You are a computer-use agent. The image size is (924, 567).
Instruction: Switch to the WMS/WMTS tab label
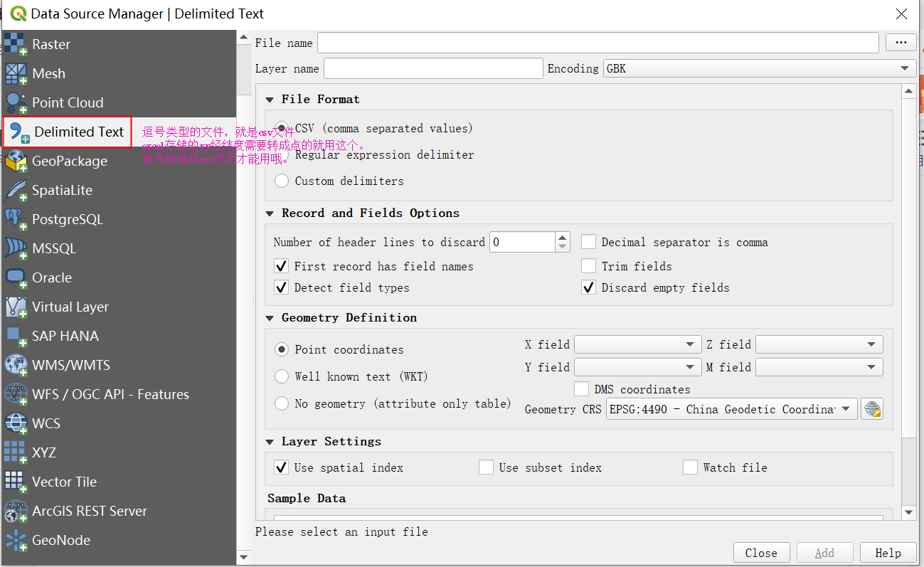(71, 365)
